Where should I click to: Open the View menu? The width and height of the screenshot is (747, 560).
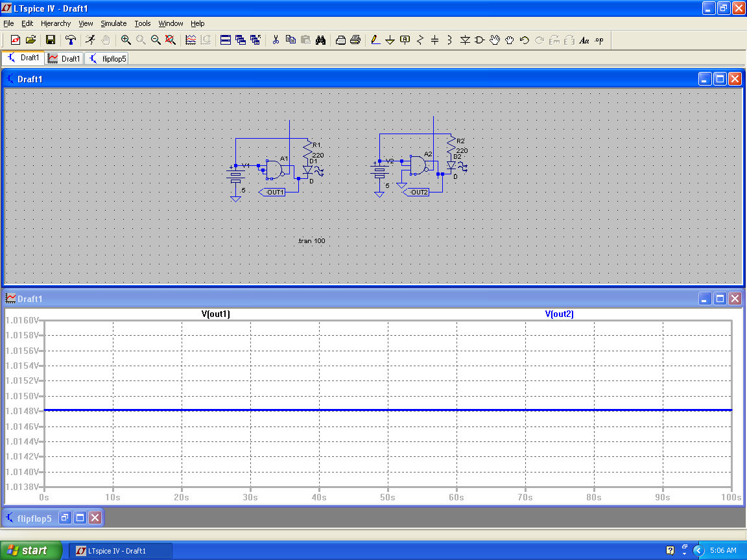tap(86, 23)
